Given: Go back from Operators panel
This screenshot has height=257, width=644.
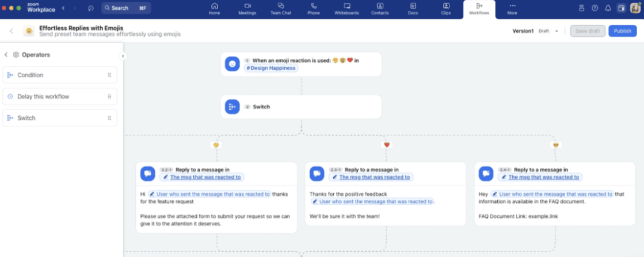Looking at the screenshot, I should click(x=6, y=55).
